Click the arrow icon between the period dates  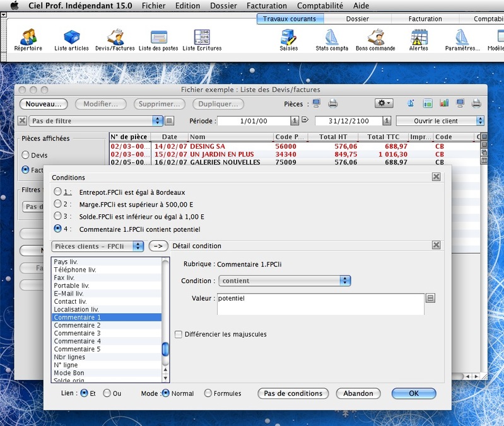click(x=305, y=120)
